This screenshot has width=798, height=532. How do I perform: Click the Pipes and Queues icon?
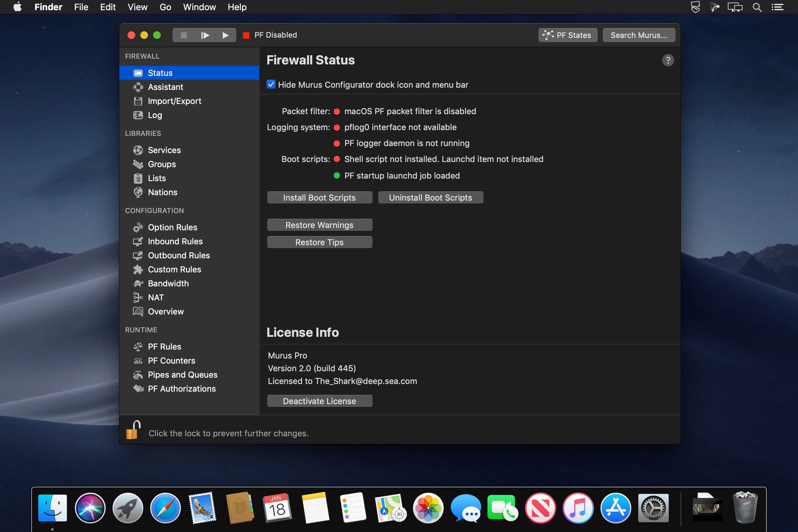(x=138, y=374)
